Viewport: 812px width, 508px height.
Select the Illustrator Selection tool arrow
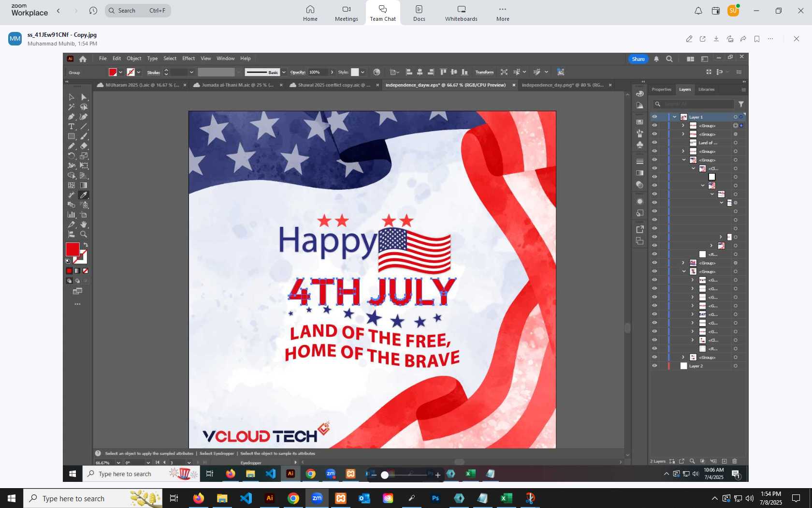72,97
